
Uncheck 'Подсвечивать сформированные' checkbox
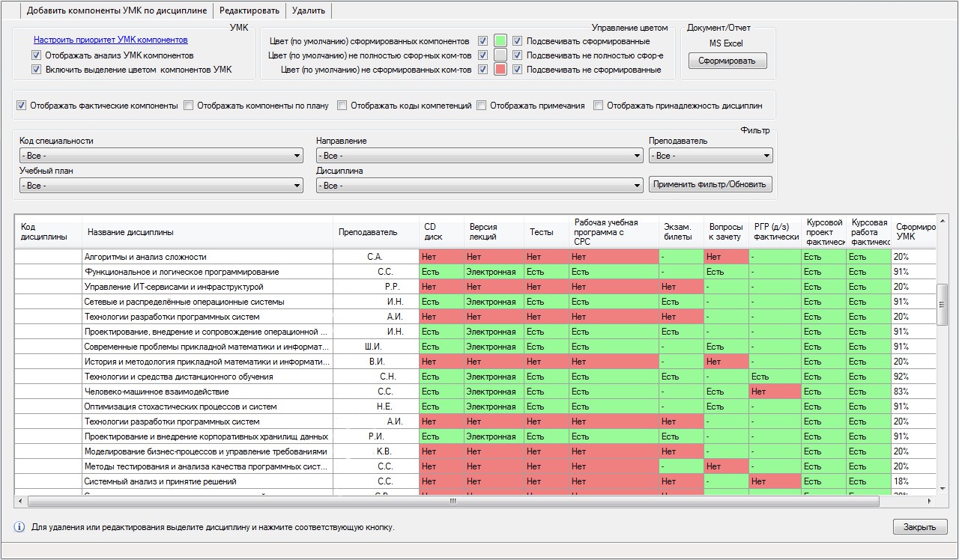(x=517, y=41)
